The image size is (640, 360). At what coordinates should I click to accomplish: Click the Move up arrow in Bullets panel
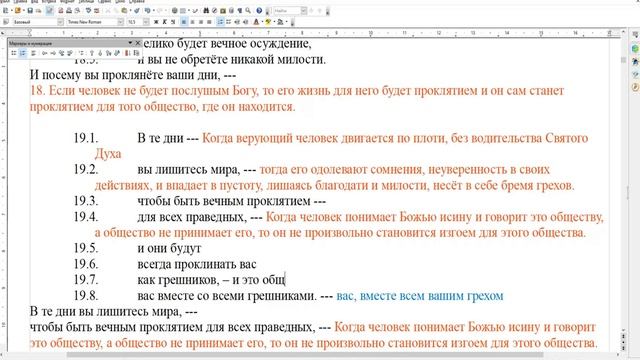91,53
